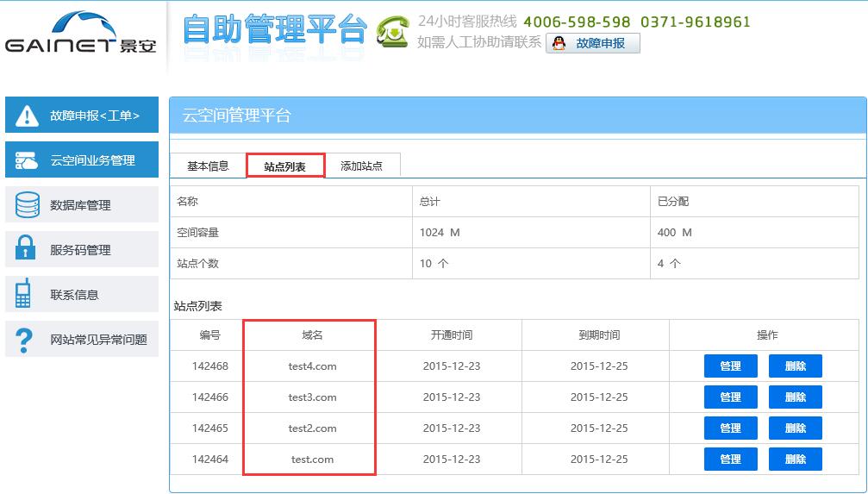Click 管理 for test3.com
Viewport: 868px width, 494px height.
(730, 397)
